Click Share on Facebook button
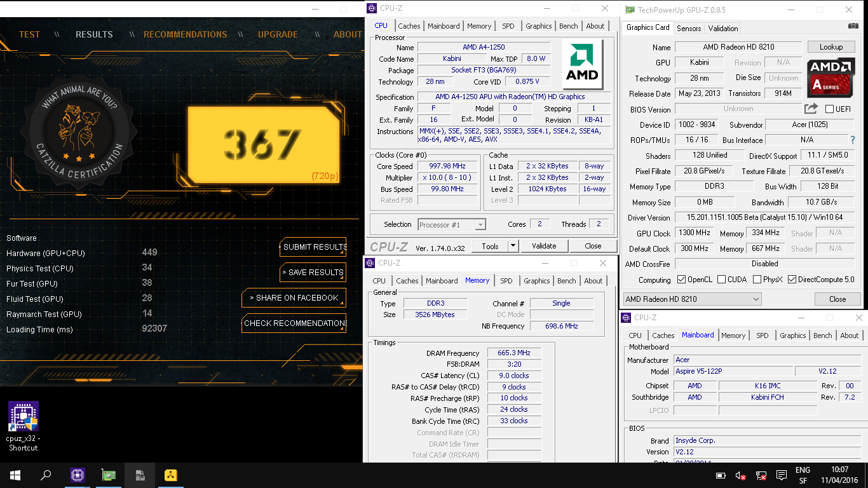 coord(294,298)
